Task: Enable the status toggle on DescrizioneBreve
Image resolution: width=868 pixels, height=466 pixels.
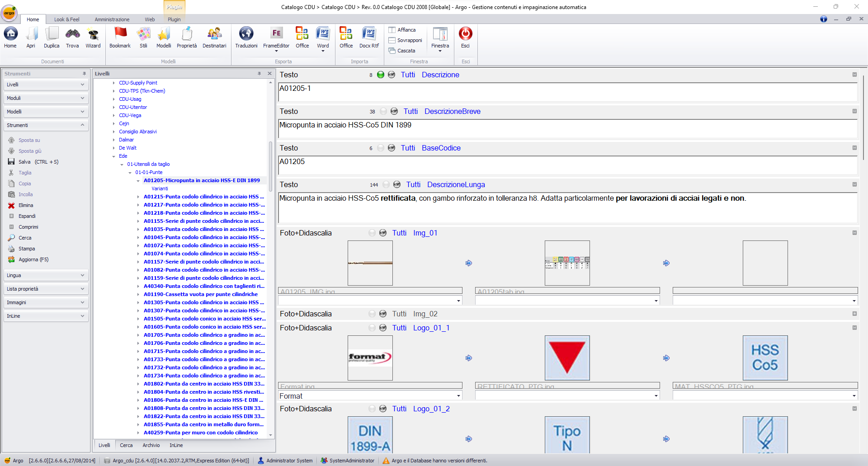Action: click(x=383, y=111)
